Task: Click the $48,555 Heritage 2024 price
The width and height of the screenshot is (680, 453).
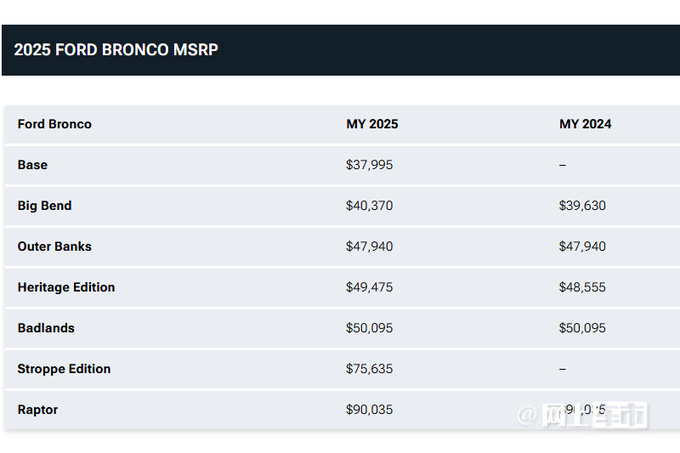Action: click(582, 287)
